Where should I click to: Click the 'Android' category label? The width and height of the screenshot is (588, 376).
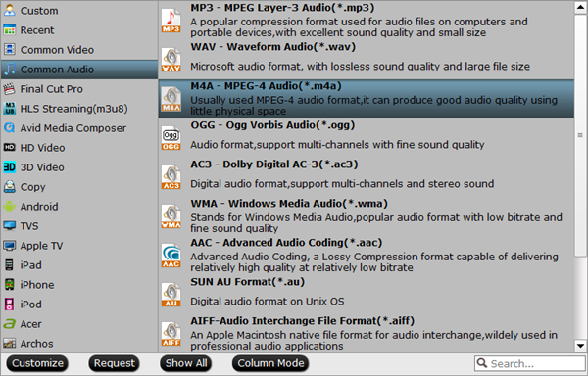tap(39, 207)
